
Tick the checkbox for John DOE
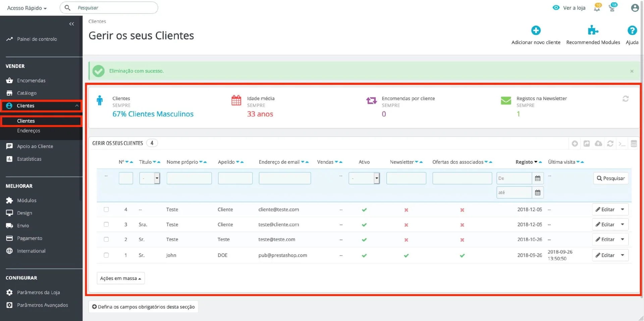point(106,255)
